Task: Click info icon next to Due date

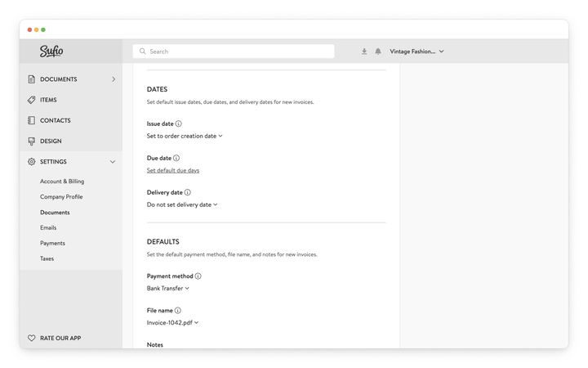Action: coord(176,158)
